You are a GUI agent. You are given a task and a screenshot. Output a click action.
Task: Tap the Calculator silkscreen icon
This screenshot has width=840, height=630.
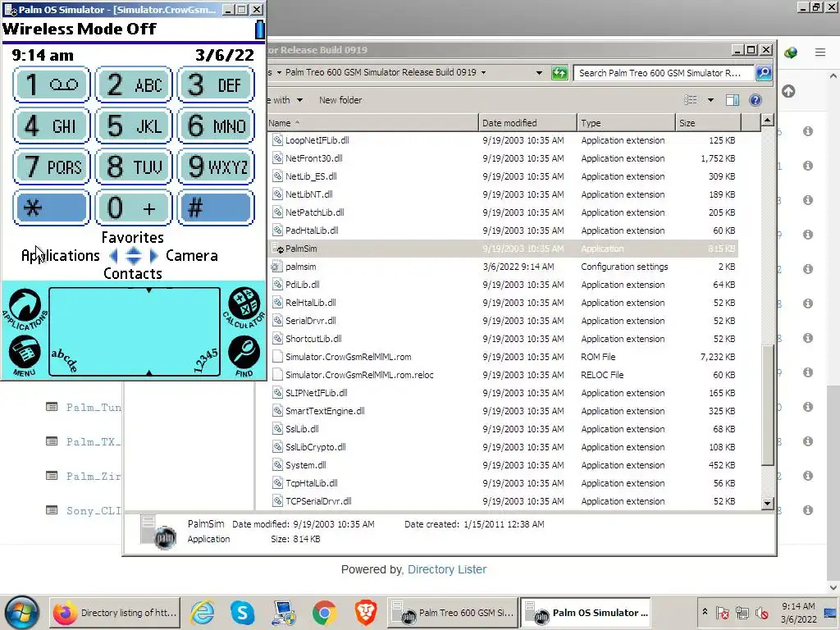(244, 308)
